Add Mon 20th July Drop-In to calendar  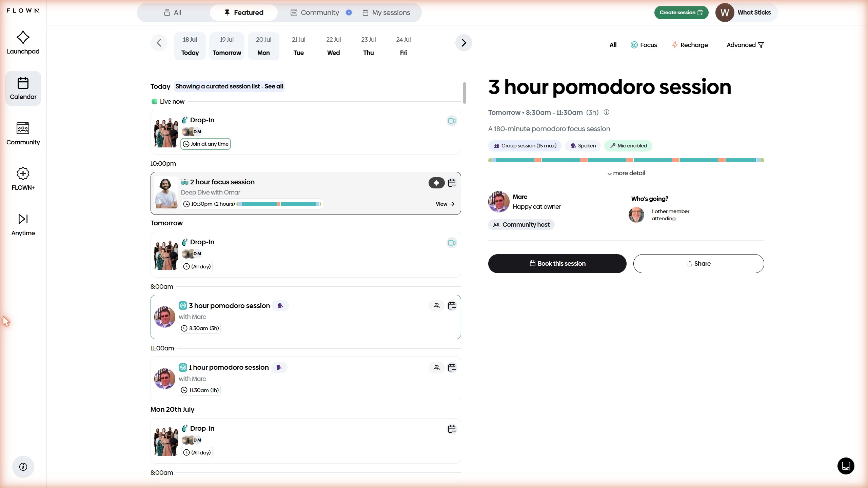click(452, 429)
